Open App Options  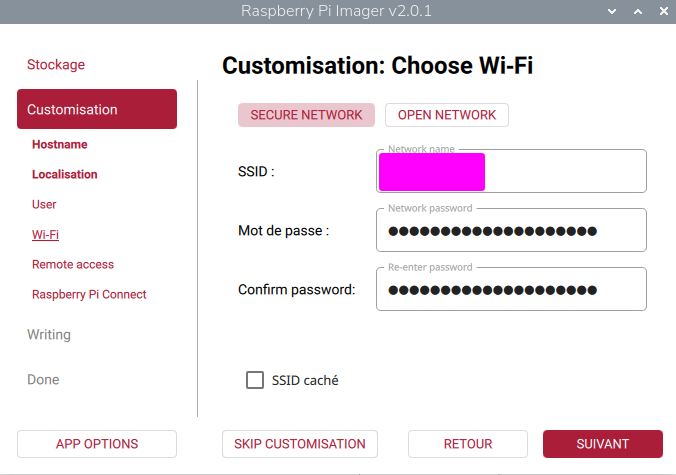click(97, 444)
